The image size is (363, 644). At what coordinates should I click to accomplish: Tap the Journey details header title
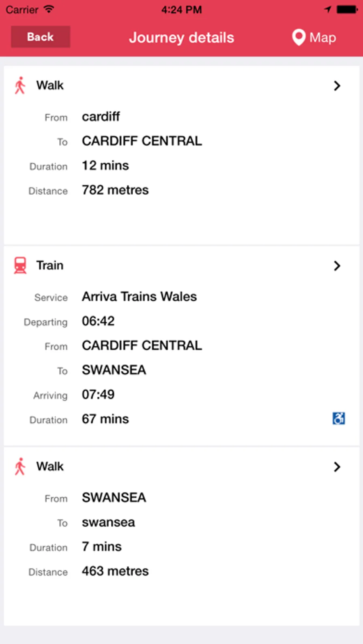181,37
